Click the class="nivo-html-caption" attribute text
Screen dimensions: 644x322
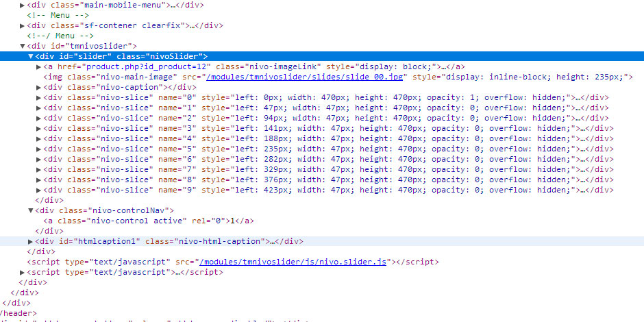click(x=206, y=241)
